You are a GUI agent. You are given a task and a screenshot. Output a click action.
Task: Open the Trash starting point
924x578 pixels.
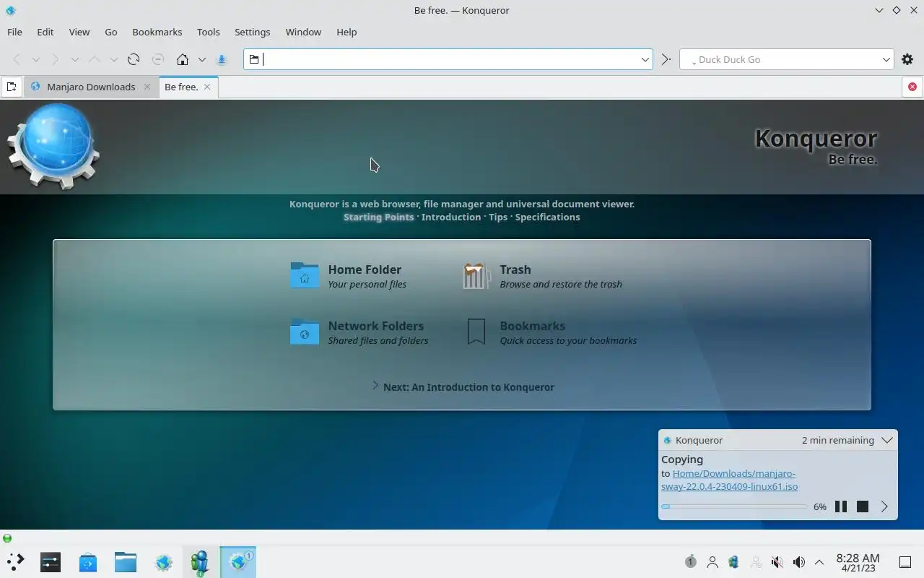point(542,275)
